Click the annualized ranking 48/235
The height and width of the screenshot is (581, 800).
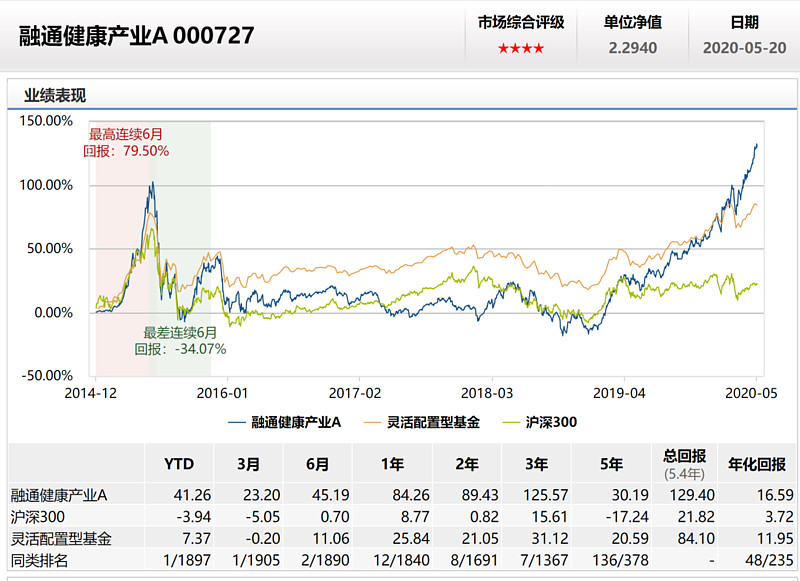(x=769, y=561)
